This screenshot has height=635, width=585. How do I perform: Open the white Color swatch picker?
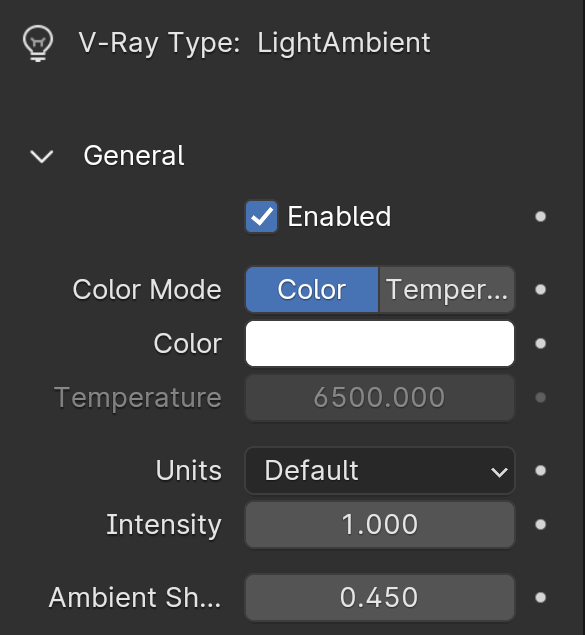click(x=380, y=343)
